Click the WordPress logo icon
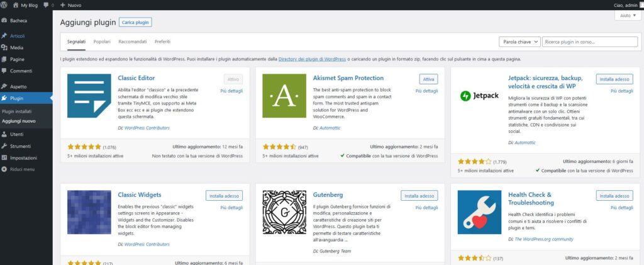644x265 pixels. point(4,5)
